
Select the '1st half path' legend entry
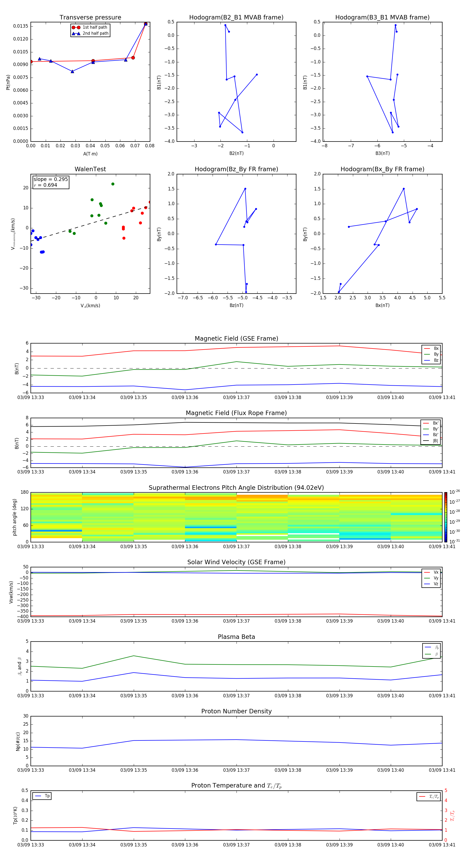(90, 27)
